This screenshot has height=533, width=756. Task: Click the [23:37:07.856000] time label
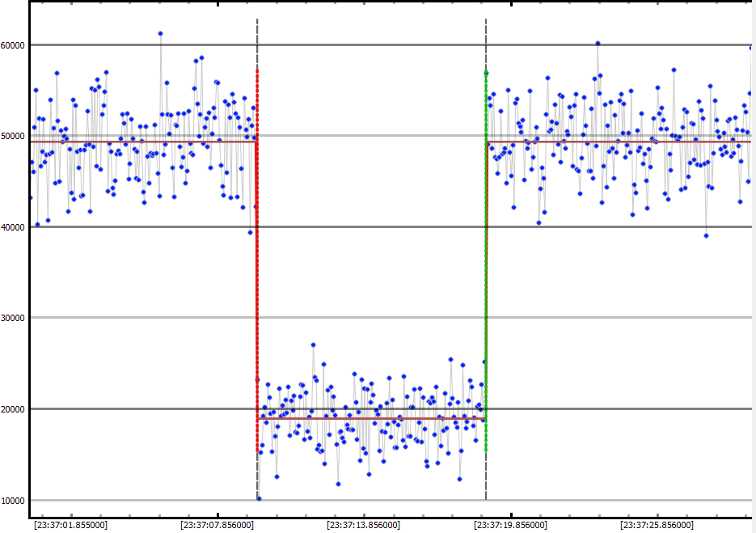click(217, 525)
